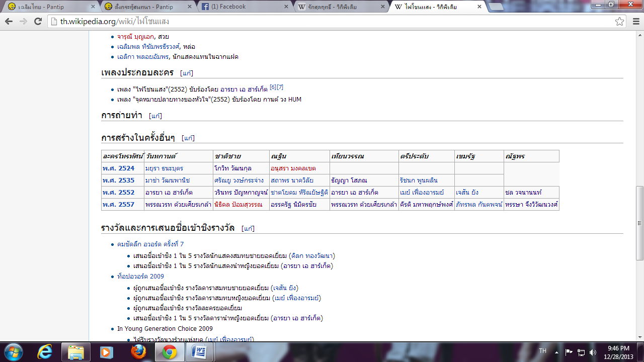
Task: Open footnote reference [7]
Action: click(x=280, y=87)
